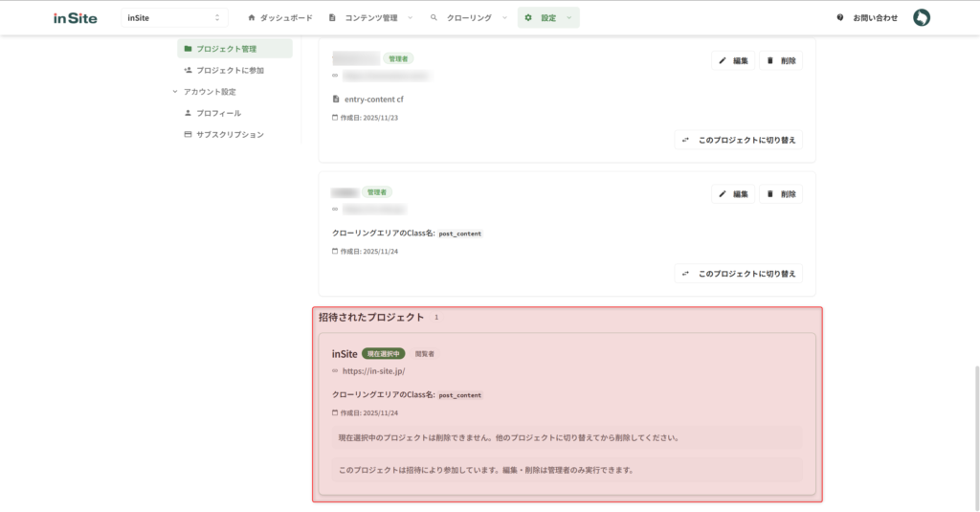The height and width of the screenshot is (512, 980).
Task: Click the post_content tag in the 管理者 project card
Action: point(460,234)
